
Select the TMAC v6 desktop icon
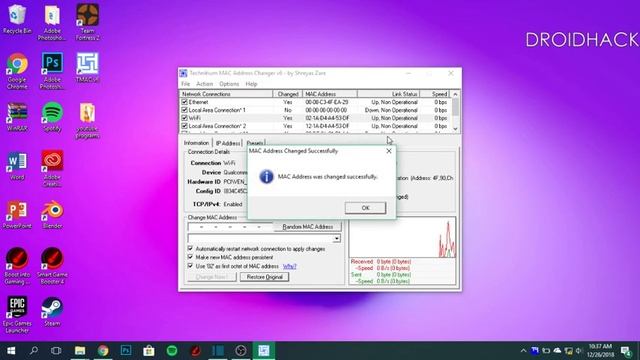coord(87,67)
